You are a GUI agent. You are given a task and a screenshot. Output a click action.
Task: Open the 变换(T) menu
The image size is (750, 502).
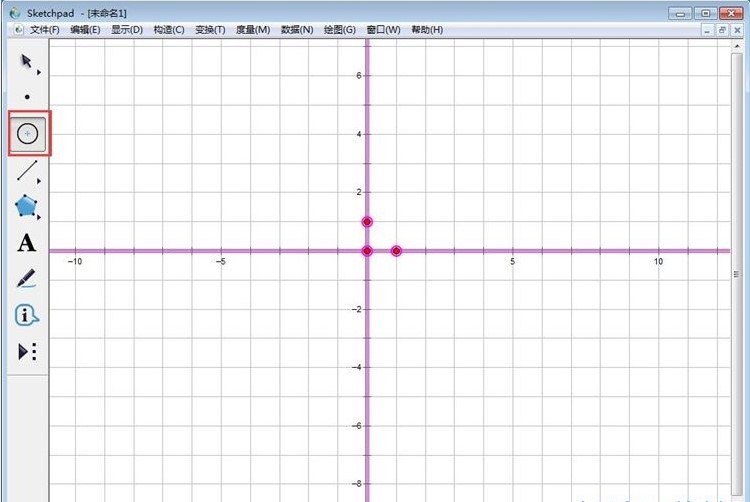tap(210, 30)
